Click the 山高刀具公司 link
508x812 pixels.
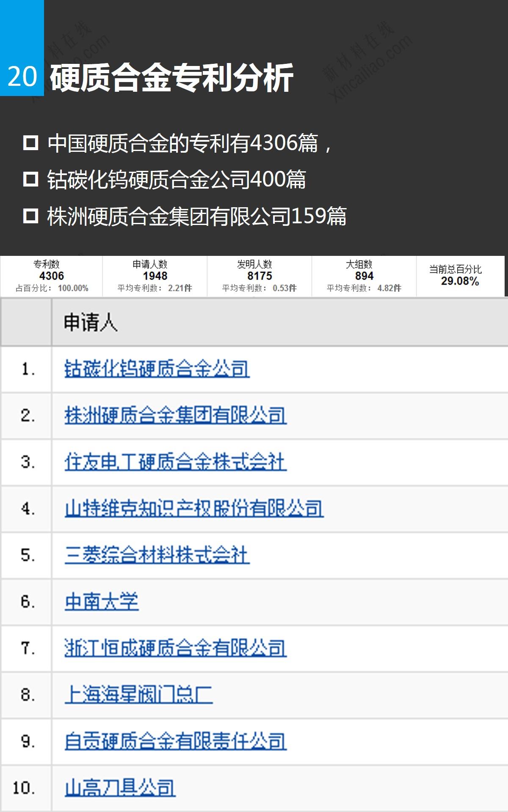[120, 787]
